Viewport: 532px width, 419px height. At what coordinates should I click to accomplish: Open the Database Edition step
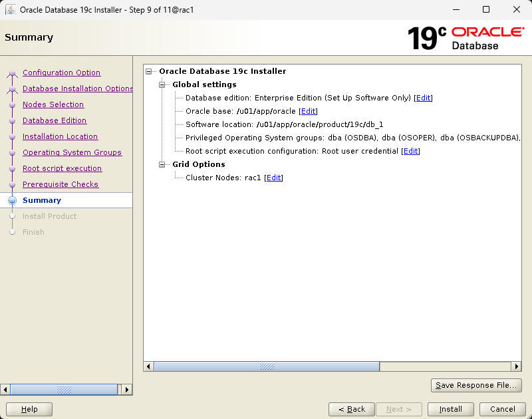pyautogui.click(x=55, y=120)
